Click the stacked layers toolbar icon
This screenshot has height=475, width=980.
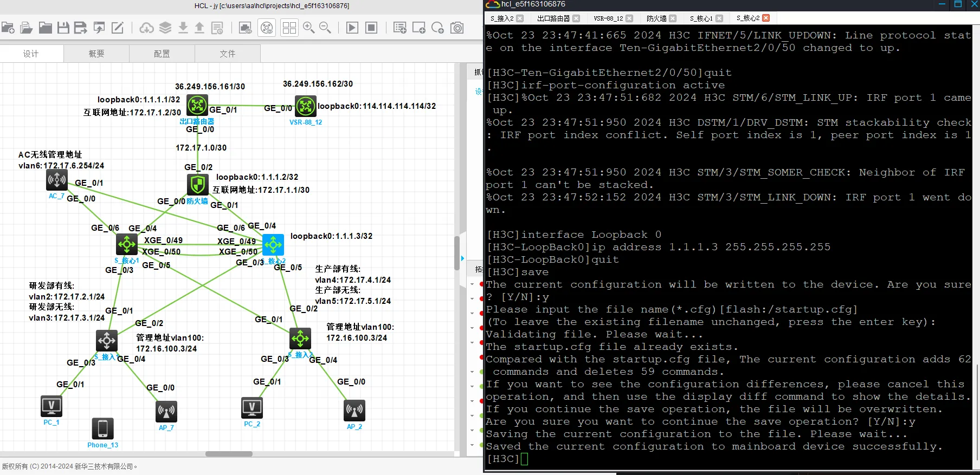point(165,28)
